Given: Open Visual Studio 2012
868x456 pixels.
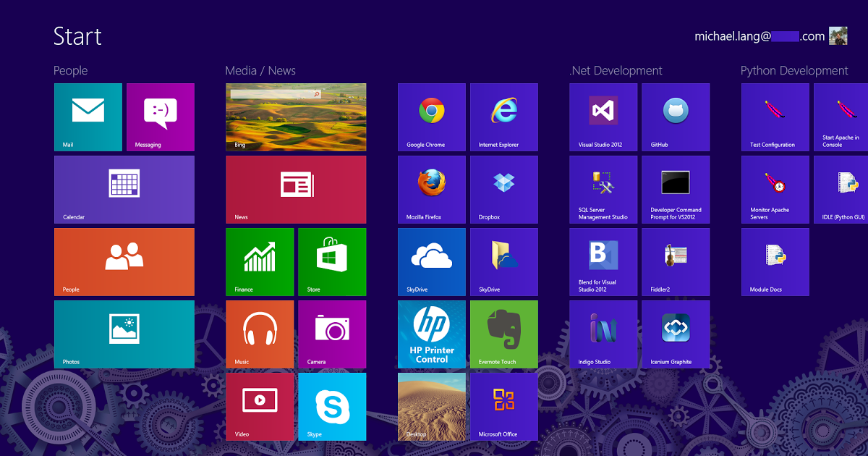Looking at the screenshot, I should point(603,117).
